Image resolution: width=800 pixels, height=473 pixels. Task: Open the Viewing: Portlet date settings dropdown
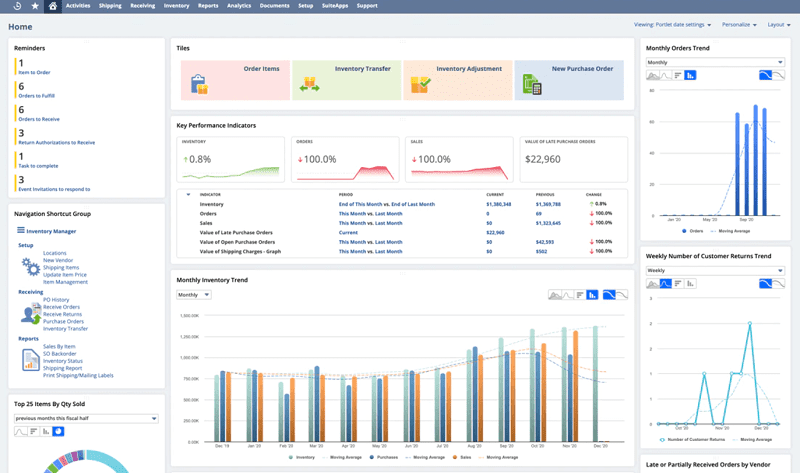tap(672, 24)
